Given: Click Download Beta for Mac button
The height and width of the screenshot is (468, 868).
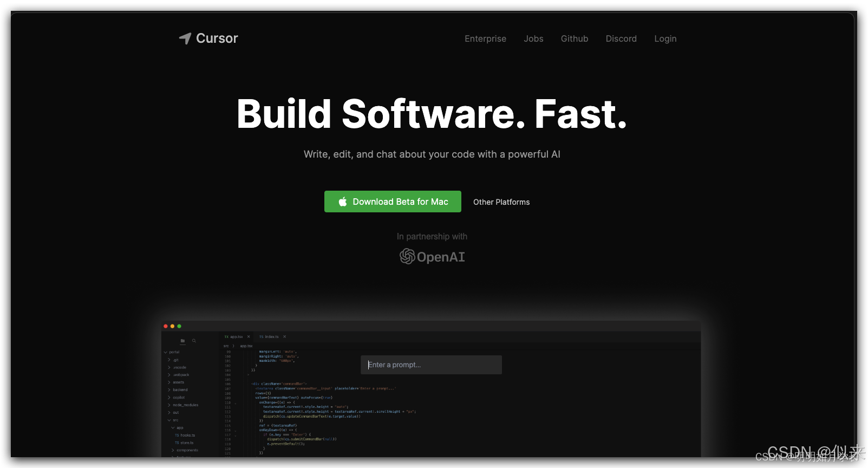Looking at the screenshot, I should click(x=393, y=201).
